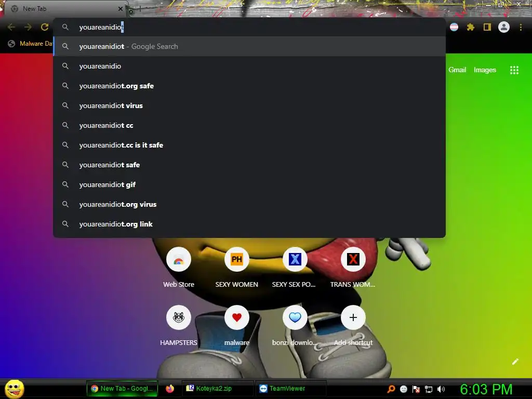Select 'youareanidiot gif' suggestion
The width and height of the screenshot is (532, 399).
pyautogui.click(x=249, y=184)
